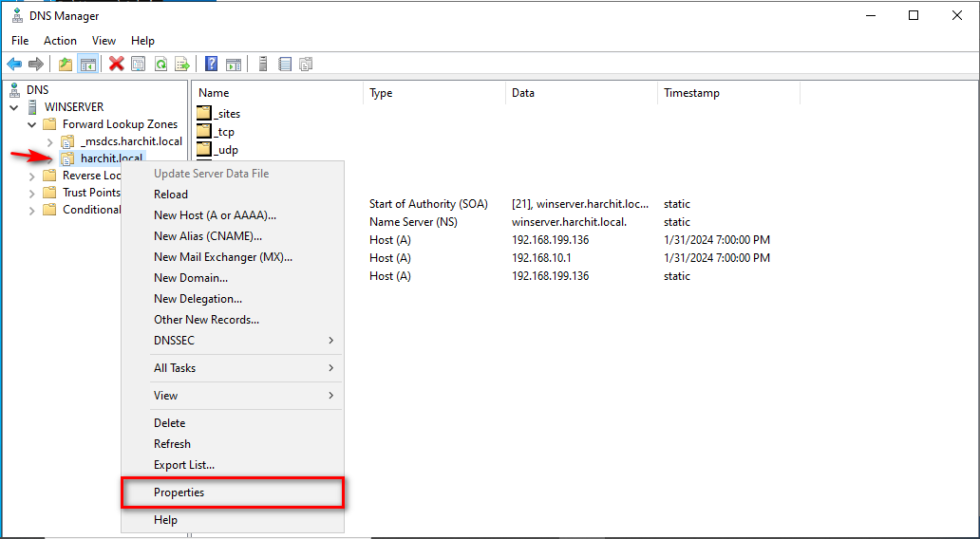The image size is (980, 539).
Task: Click the blue question mark Help icon
Action: coord(212,65)
